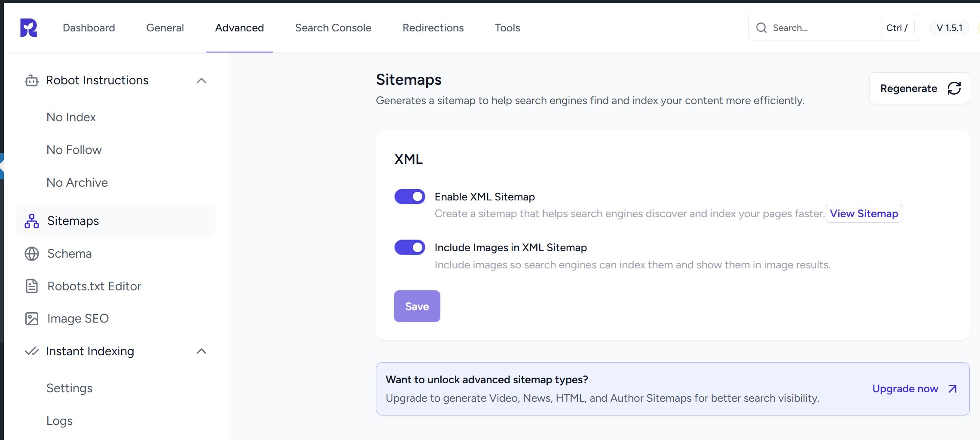Click the Image SEO picture icon
Image resolution: width=980 pixels, height=440 pixels.
point(32,319)
